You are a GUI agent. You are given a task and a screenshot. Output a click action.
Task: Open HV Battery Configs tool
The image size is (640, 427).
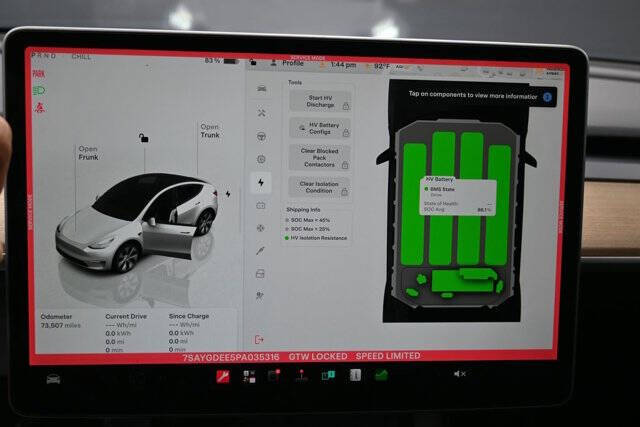320,128
